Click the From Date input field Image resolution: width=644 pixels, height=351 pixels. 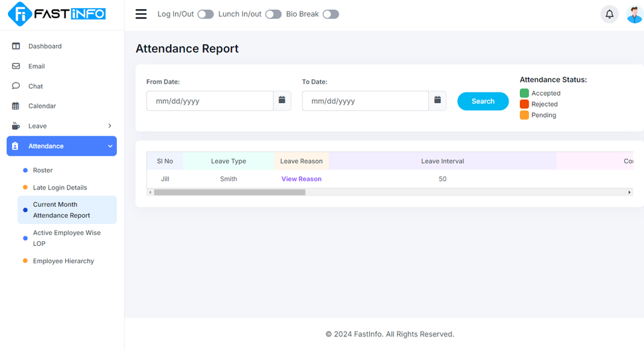click(209, 101)
